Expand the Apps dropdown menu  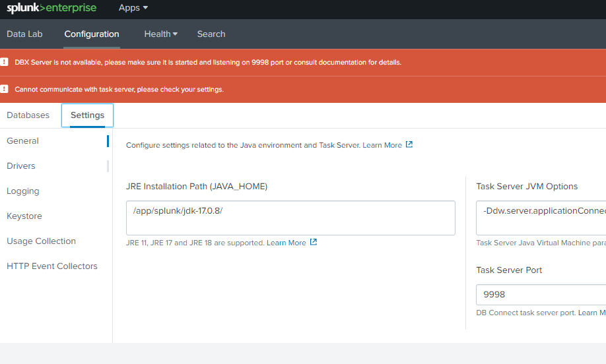point(133,8)
